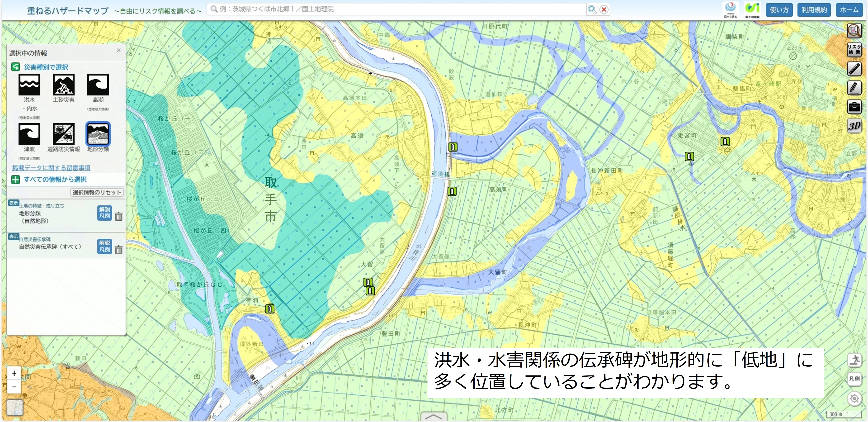
Task: Open the briefcase tools icon
Action: pyautogui.click(x=854, y=107)
